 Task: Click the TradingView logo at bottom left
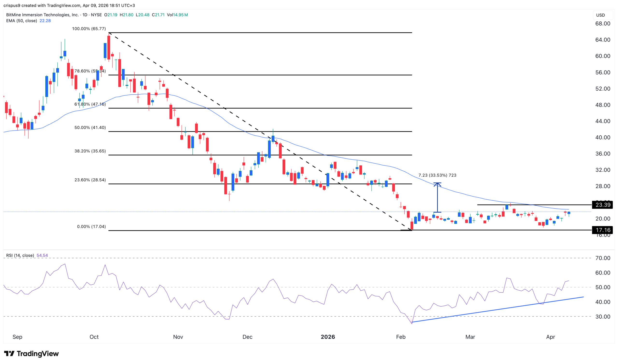[x=31, y=353]
